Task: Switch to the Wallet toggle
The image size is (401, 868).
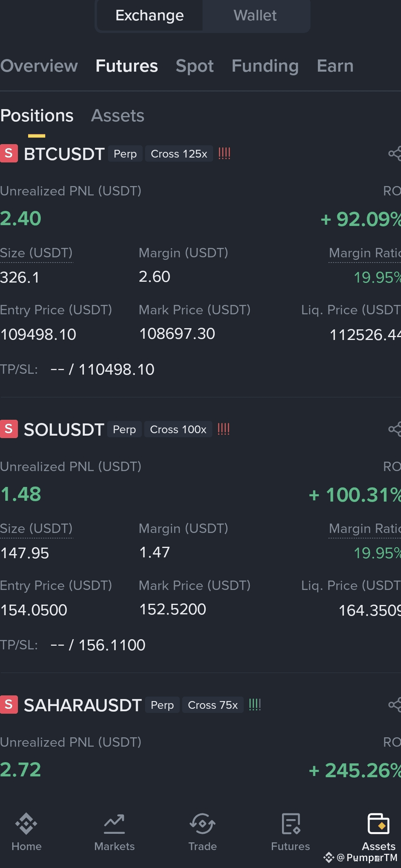Action: pyautogui.click(x=255, y=15)
